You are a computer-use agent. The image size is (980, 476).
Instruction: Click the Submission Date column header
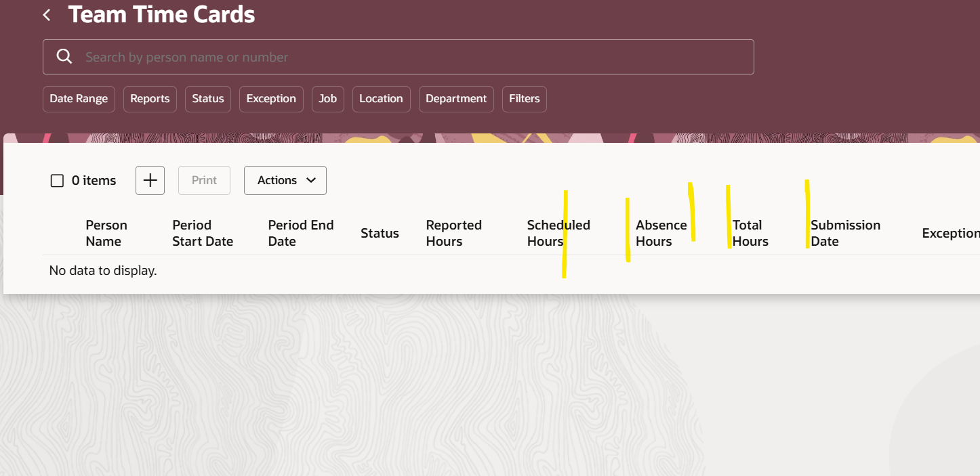[846, 233]
